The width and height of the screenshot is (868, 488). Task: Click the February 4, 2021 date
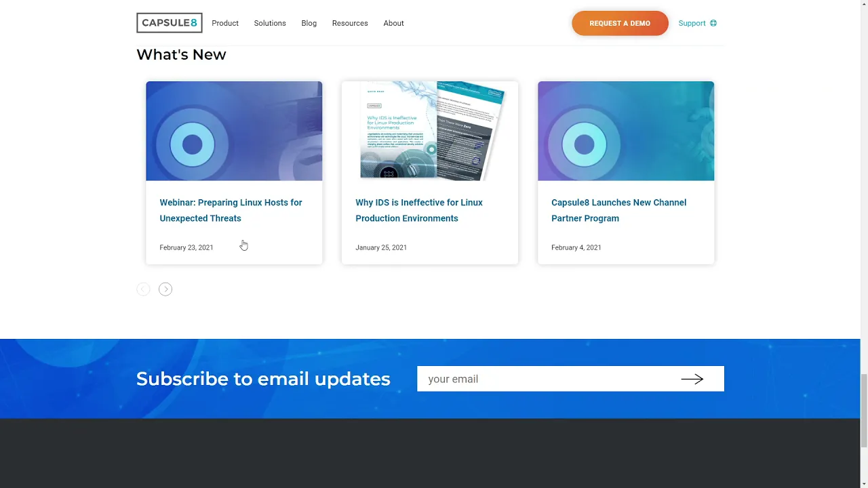(x=576, y=247)
